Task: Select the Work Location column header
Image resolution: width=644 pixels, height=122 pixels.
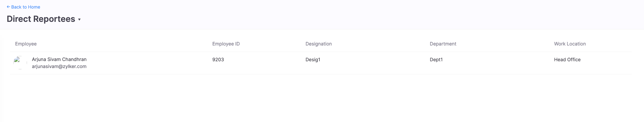Action: click(x=570, y=44)
